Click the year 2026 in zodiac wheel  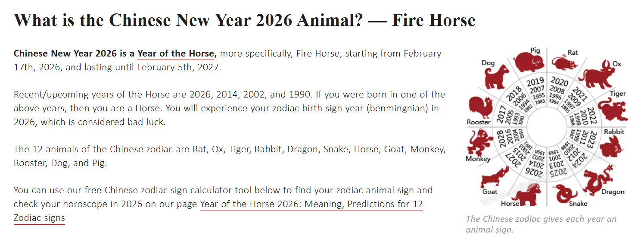pyautogui.click(x=533, y=171)
